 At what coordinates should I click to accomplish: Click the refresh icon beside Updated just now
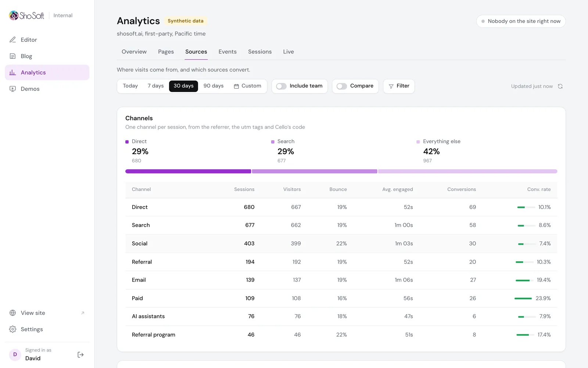click(x=560, y=86)
